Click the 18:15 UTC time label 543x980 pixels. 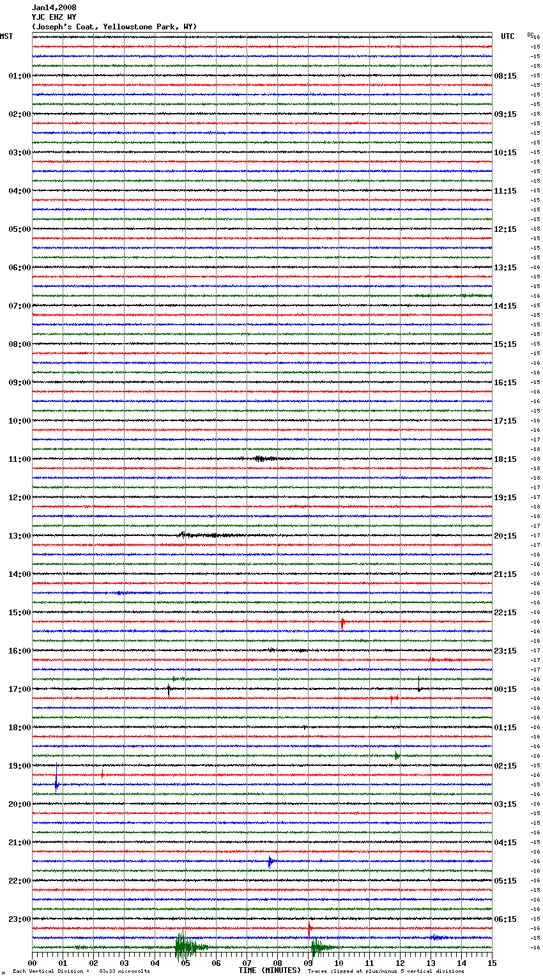coord(505,459)
